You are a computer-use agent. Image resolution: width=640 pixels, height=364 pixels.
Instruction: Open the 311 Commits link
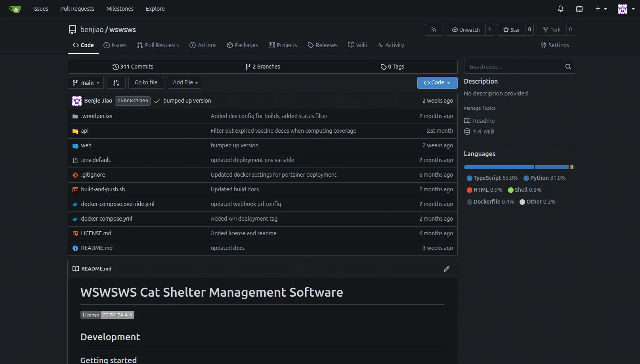click(x=133, y=67)
